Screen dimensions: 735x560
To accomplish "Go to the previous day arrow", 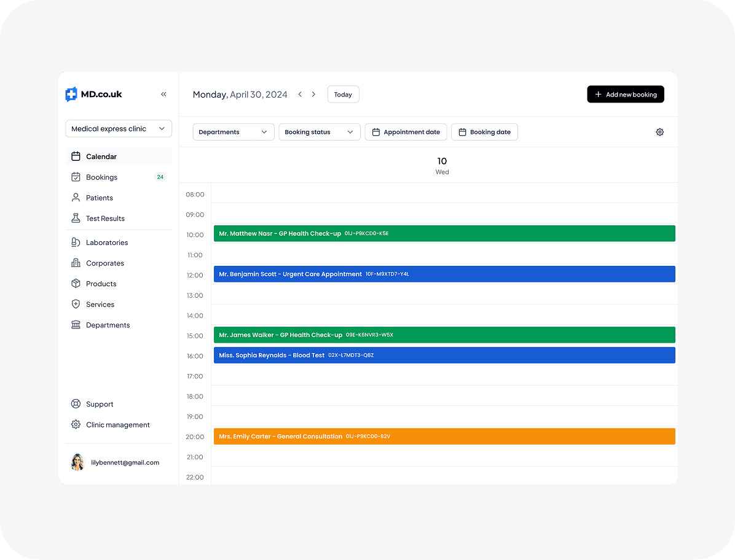I will tap(300, 94).
